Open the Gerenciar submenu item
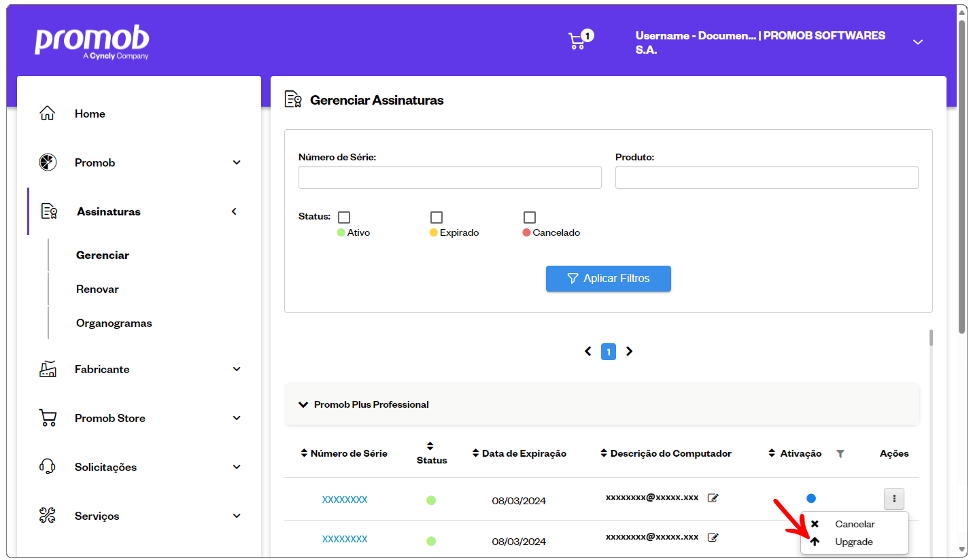Screen dimensions: 973x560 (103, 255)
